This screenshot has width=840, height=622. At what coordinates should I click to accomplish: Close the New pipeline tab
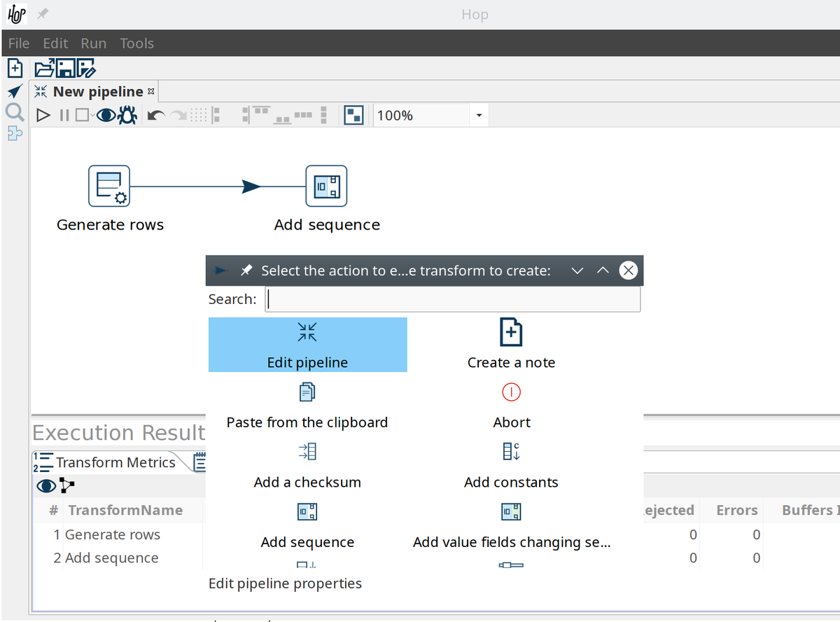pos(151,91)
